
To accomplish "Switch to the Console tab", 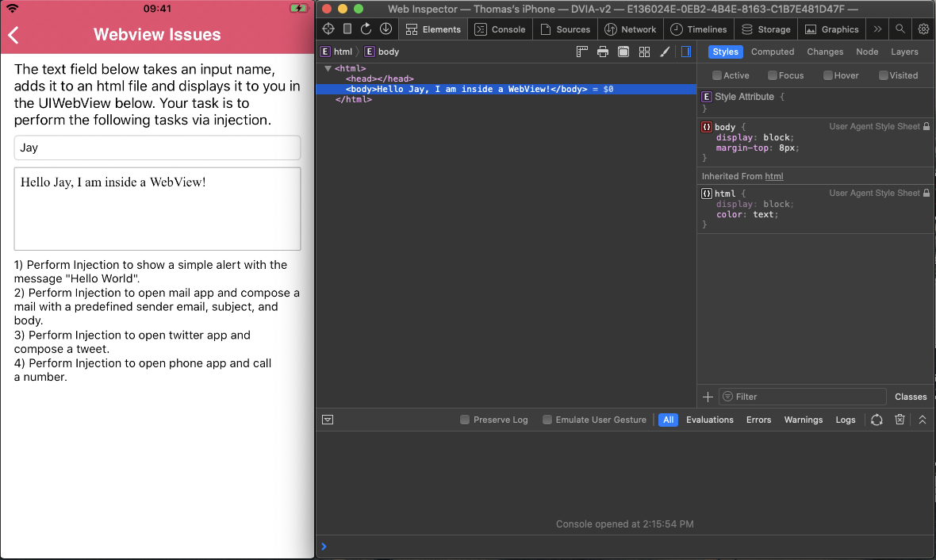I will [500, 28].
